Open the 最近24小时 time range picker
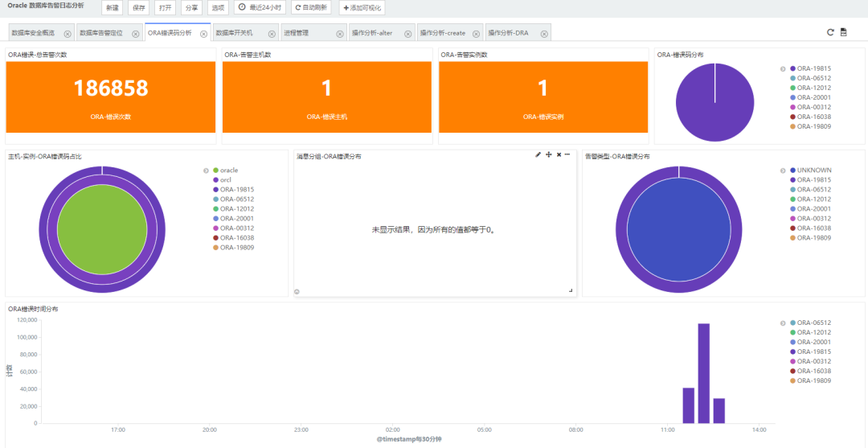This screenshot has width=868, height=448. [x=260, y=8]
